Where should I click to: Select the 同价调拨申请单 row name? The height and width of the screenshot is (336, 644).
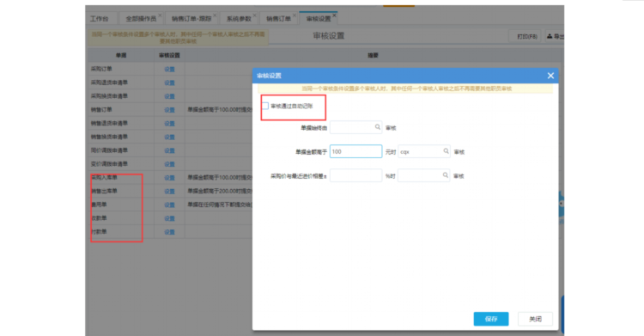click(109, 150)
